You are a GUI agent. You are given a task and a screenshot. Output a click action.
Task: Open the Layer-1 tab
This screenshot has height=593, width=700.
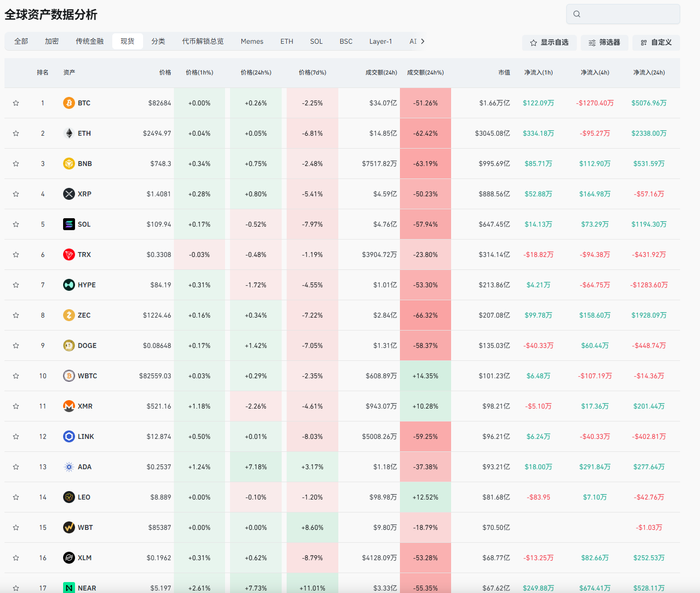[381, 41]
